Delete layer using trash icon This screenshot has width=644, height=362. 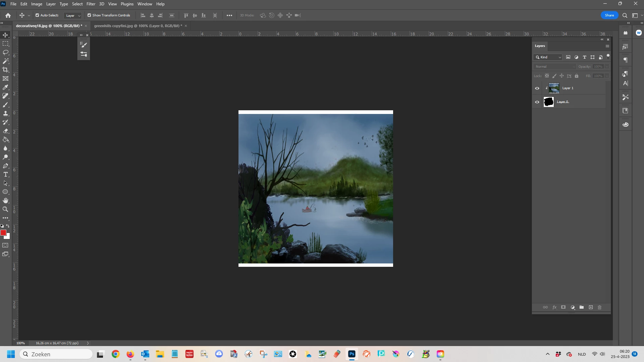tap(600, 307)
